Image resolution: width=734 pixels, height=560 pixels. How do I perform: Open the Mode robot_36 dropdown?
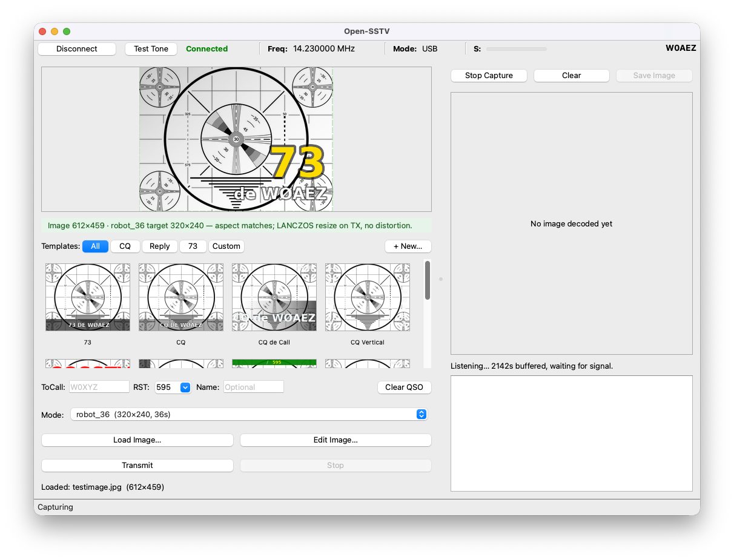(x=249, y=415)
